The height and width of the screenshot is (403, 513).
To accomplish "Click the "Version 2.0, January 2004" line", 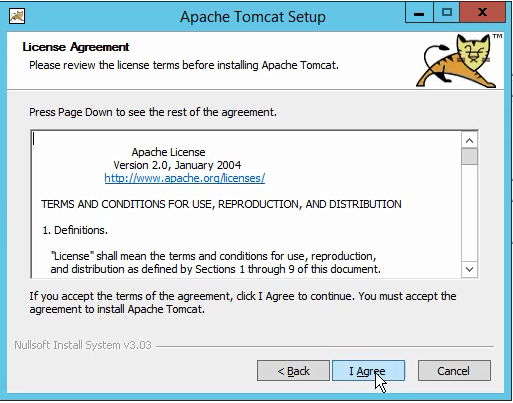I will click(177, 165).
